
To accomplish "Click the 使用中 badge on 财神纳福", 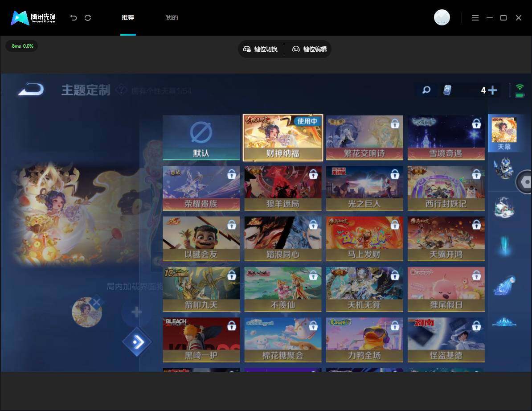I will (x=307, y=121).
